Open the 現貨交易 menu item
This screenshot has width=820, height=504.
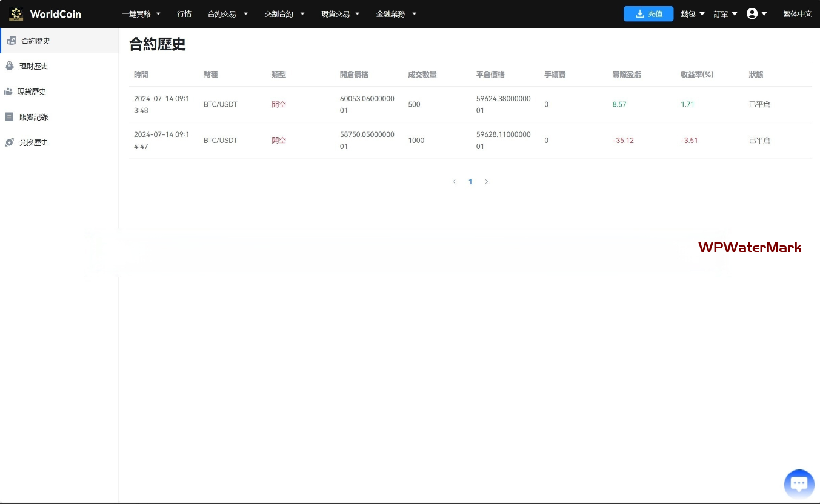click(x=340, y=13)
